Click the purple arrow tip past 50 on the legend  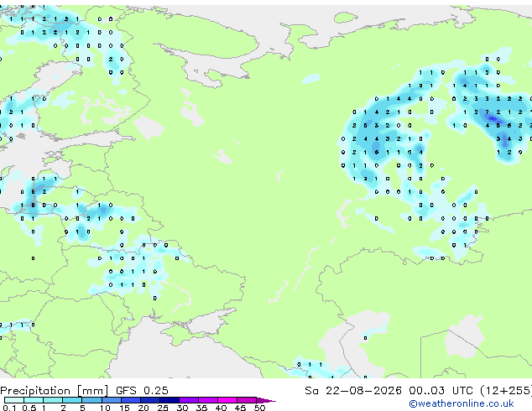pyautogui.click(x=266, y=401)
